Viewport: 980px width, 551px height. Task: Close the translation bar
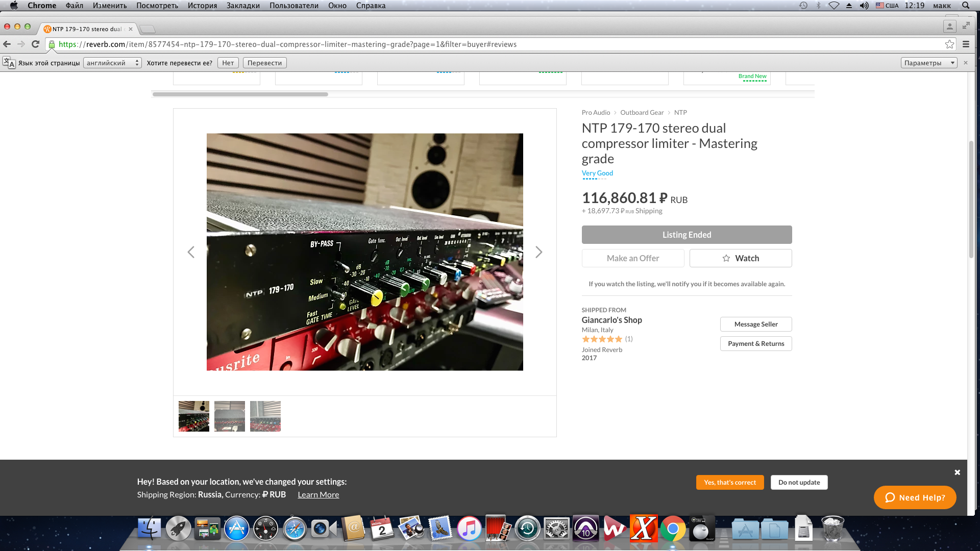(965, 63)
